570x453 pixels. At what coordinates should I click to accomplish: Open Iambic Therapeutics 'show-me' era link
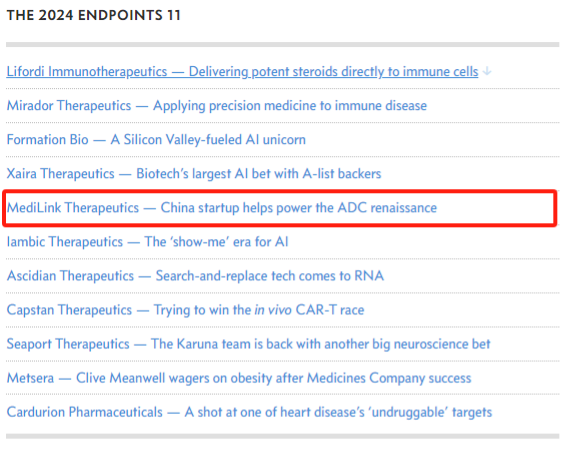point(148,242)
